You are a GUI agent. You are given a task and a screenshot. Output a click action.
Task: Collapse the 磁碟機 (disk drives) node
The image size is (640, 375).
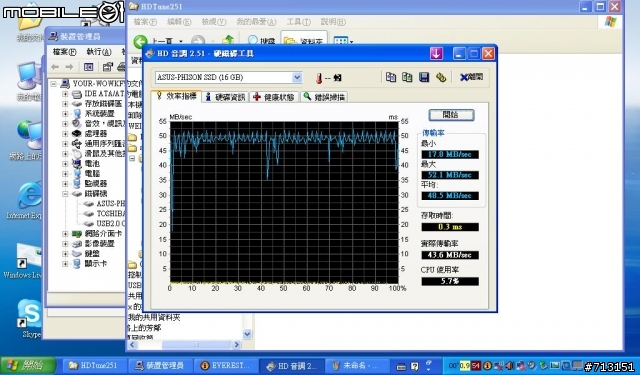(65, 194)
